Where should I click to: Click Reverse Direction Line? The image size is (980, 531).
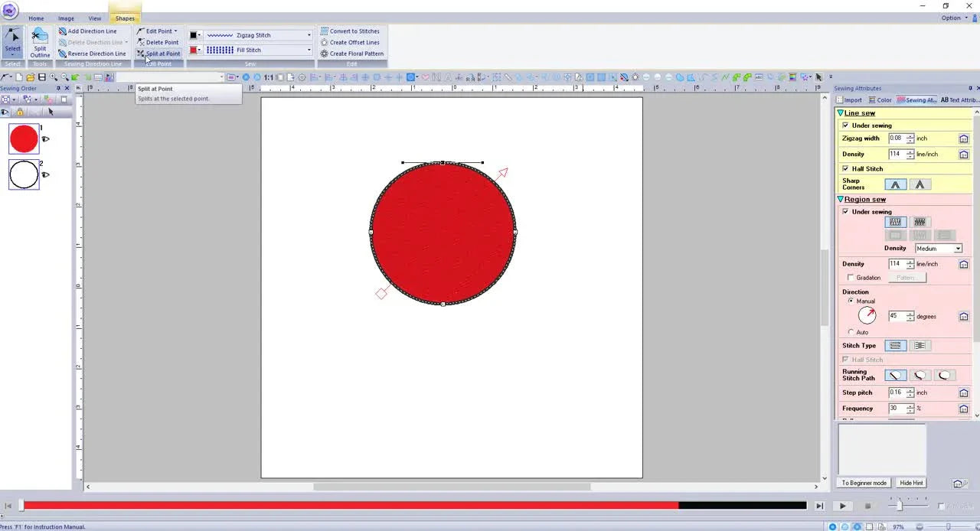click(92, 54)
